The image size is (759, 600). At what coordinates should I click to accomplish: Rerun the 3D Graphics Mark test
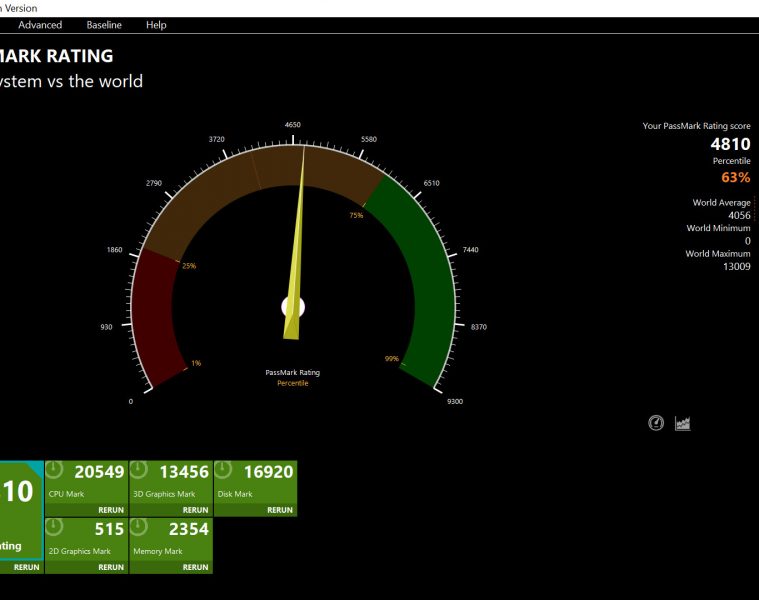tap(196, 510)
